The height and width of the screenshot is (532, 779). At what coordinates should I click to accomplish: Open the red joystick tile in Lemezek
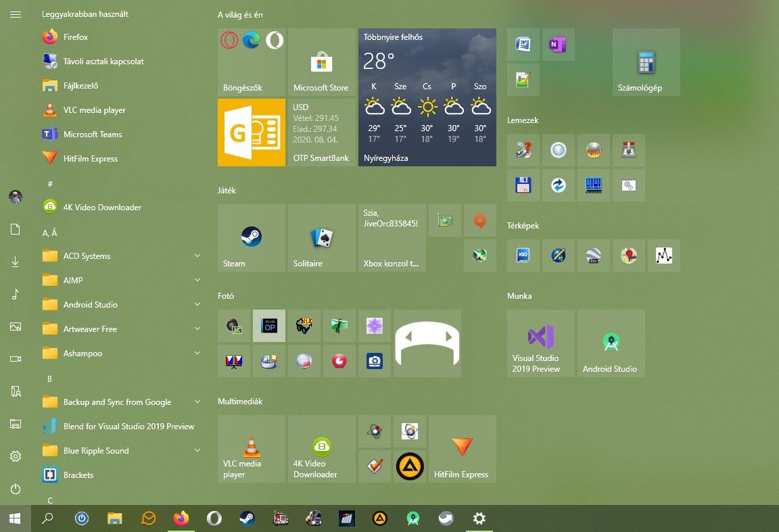629,149
